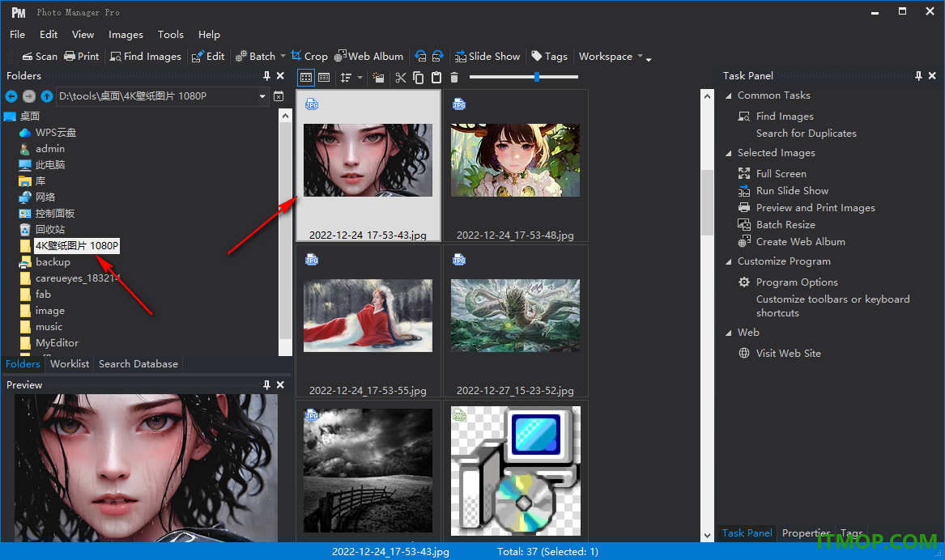Click the Copy icon
Image resolution: width=945 pixels, height=560 pixels.
tap(419, 77)
